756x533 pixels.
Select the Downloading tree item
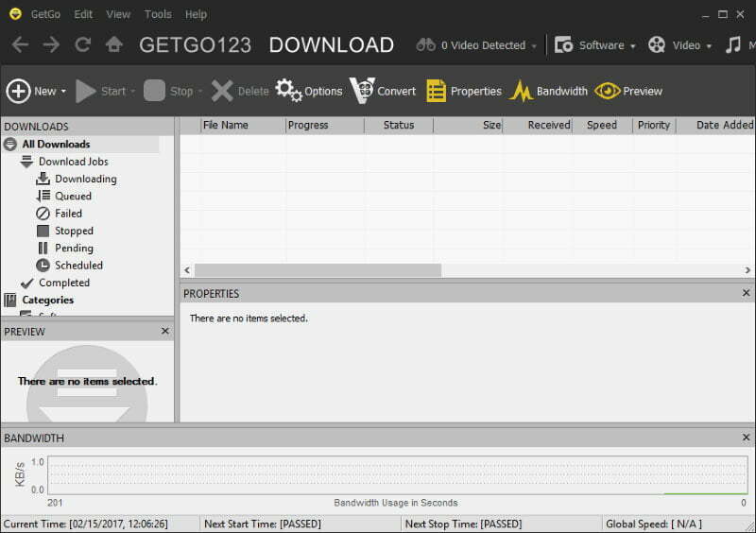(x=86, y=179)
